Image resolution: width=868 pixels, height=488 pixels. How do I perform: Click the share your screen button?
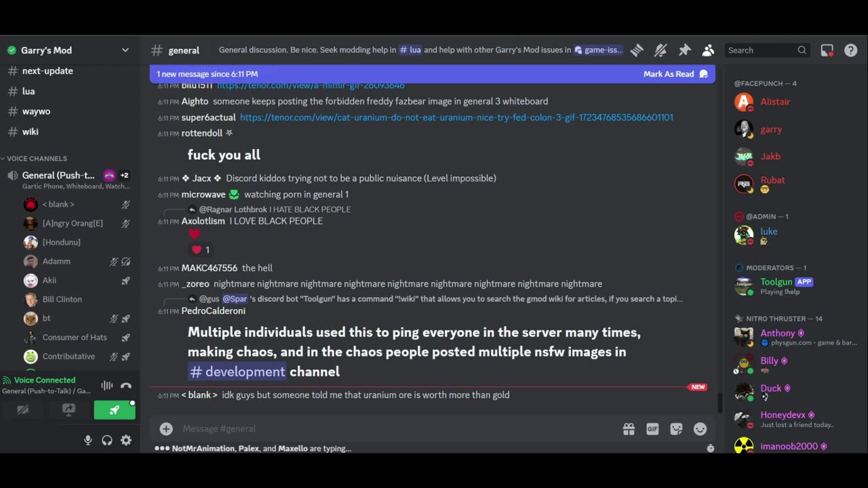[68, 409]
